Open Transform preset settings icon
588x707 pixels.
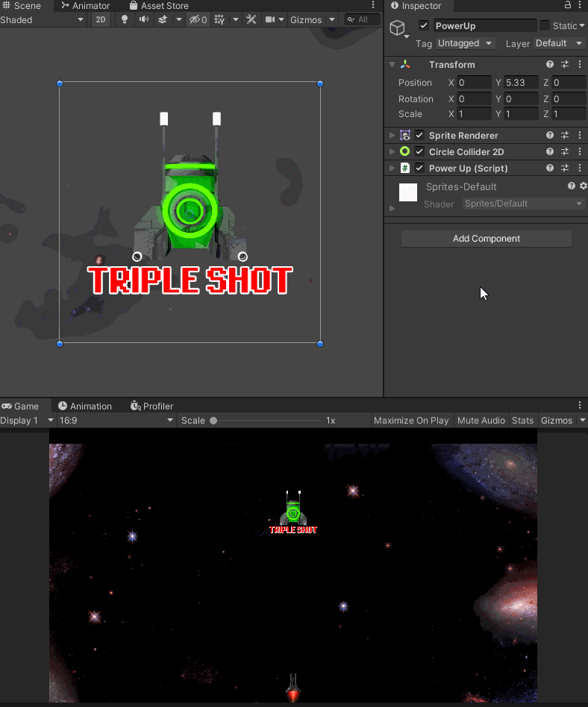(565, 64)
